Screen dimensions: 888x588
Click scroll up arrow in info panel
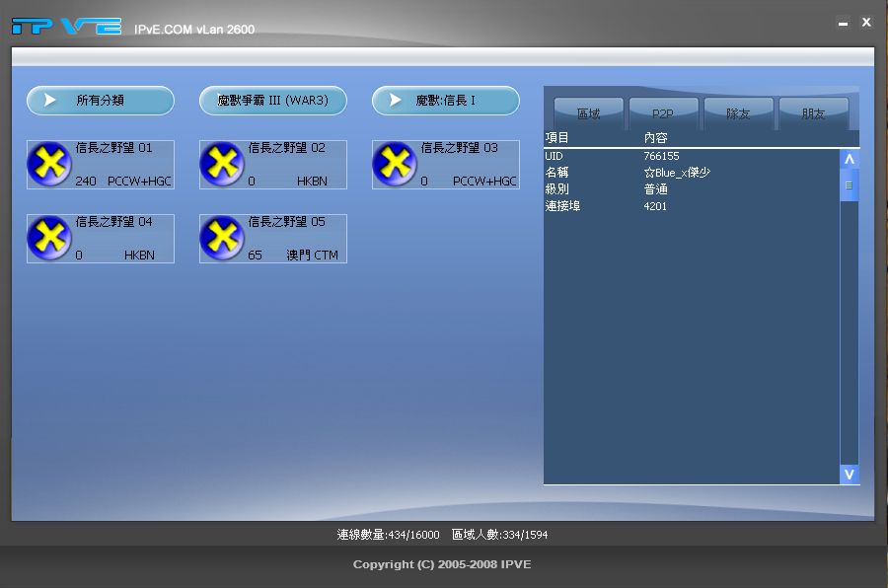[x=849, y=160]
